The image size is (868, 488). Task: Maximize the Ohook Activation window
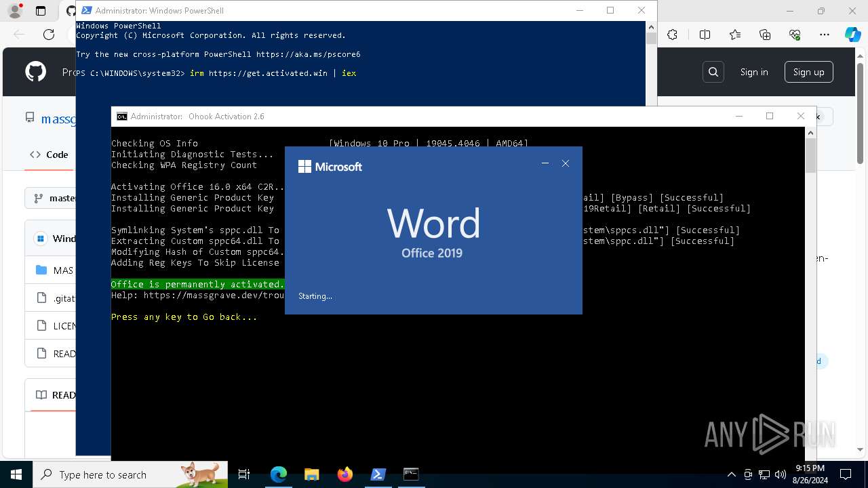click(770, 116)
